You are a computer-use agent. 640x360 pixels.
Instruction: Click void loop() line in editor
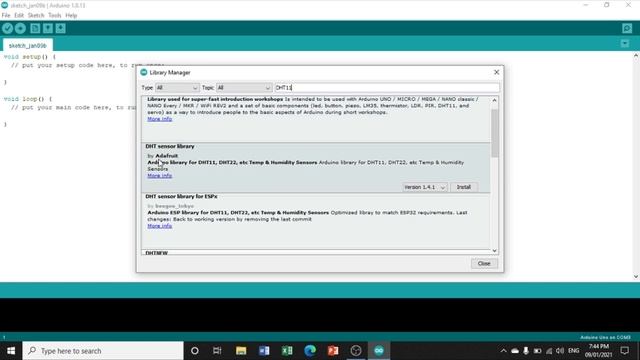coord(28,99)
